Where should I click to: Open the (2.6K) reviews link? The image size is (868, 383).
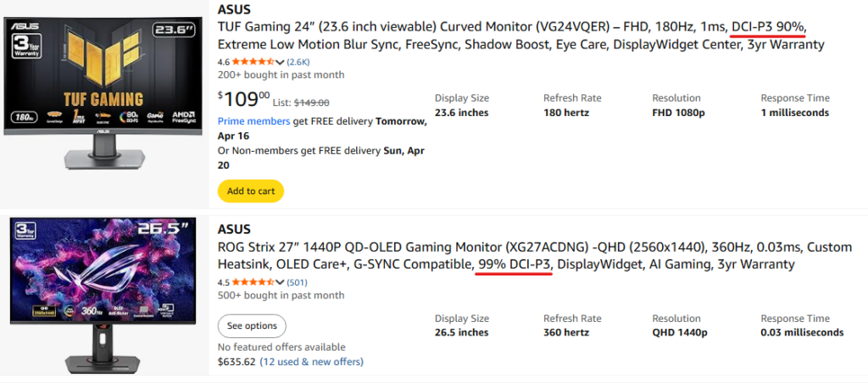point(298,62)
